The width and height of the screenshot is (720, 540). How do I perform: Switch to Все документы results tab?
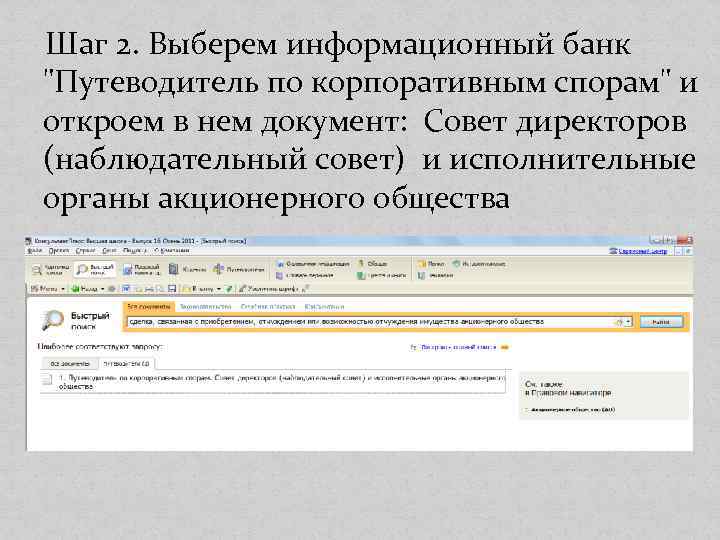click(70, 364)
